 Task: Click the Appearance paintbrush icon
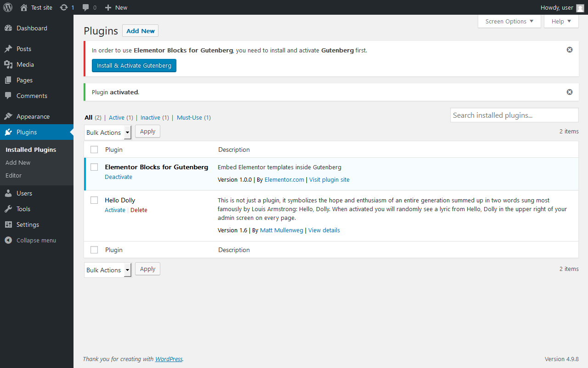click(x=8, y=116)
